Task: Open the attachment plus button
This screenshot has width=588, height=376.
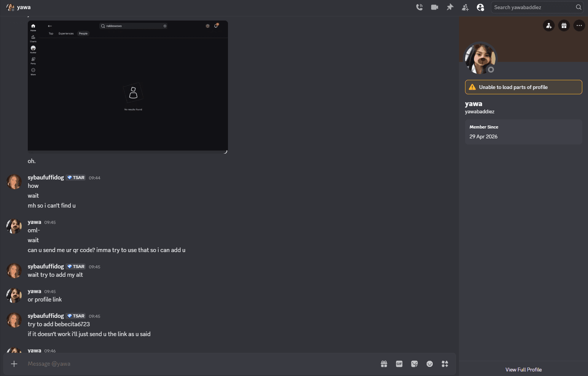Action: (14, 364)
